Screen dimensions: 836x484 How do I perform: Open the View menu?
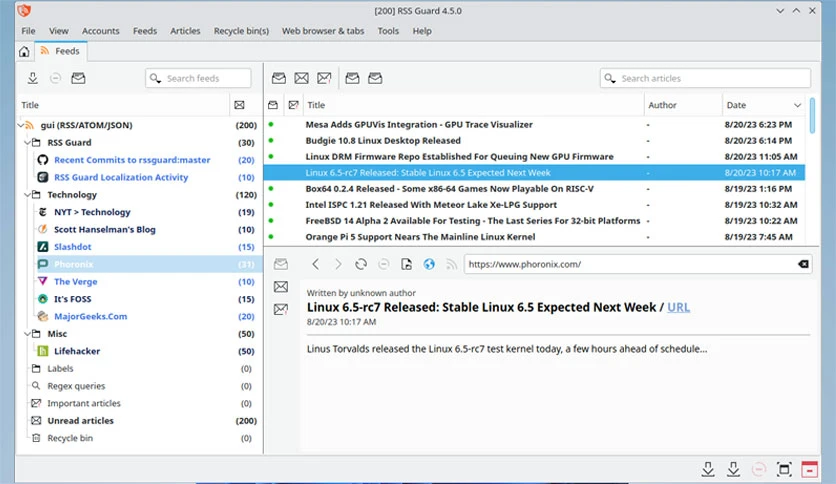coord(59,31)
